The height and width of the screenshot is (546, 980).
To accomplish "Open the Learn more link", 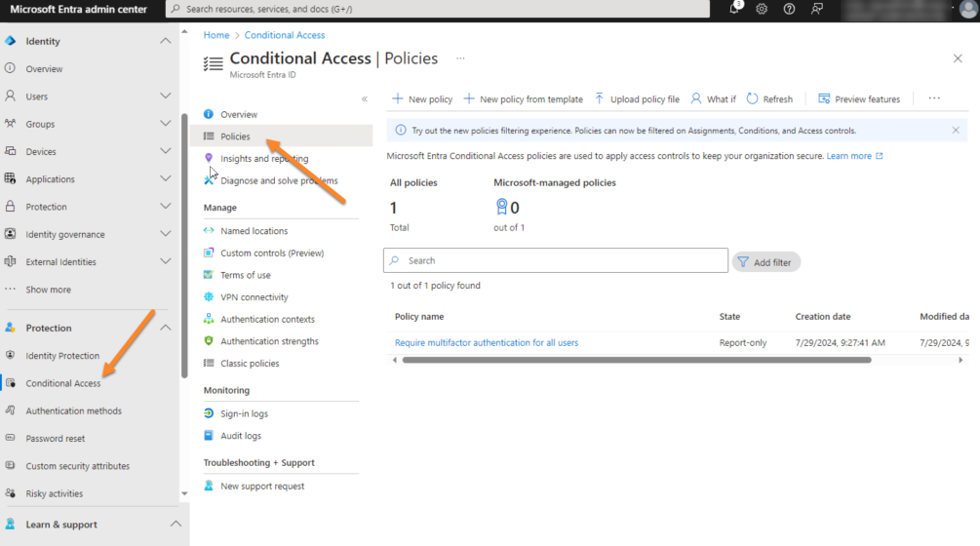I will 854,156.
